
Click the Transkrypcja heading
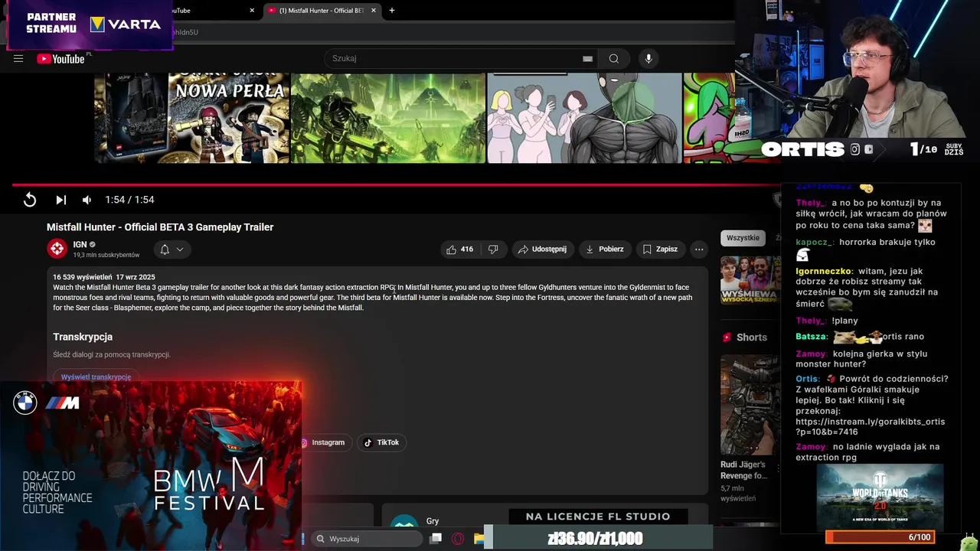[x=83, y=337]
